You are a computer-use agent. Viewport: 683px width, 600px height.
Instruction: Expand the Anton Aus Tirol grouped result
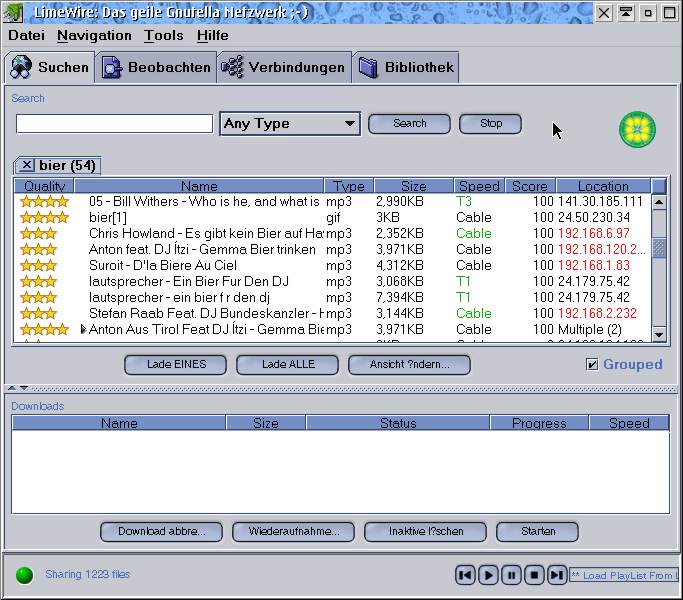[83, 329]
